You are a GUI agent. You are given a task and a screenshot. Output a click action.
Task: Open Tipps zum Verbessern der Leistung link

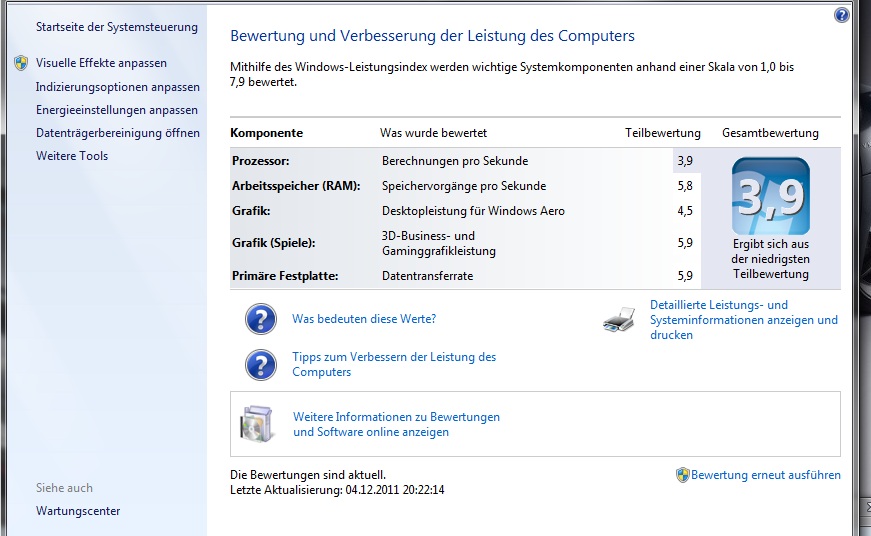(394, 364)
